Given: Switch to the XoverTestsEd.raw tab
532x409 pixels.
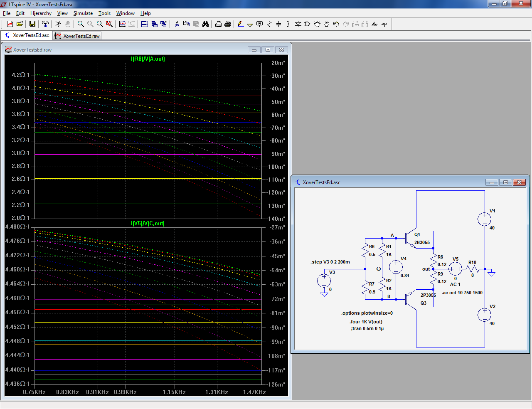Looking at the screenshot, I should coord(77,36).
